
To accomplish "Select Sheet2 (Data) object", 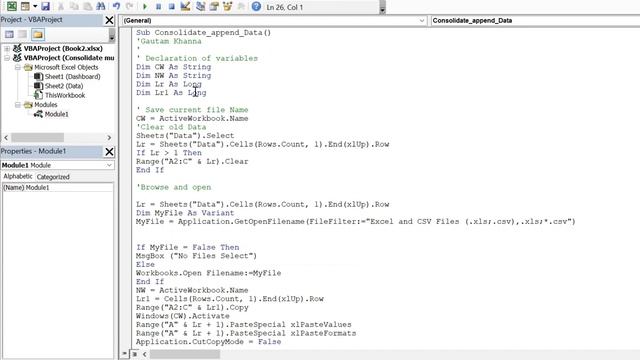I will [64, 86].
